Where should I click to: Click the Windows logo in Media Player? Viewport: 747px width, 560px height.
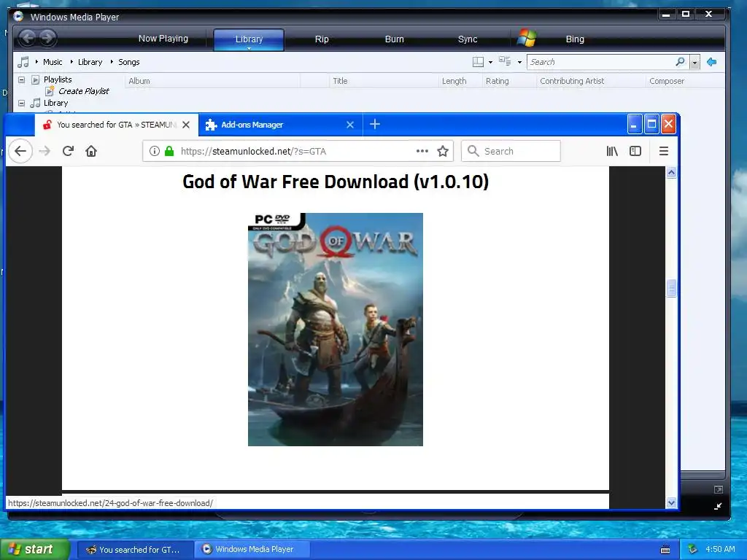point(527,38)
